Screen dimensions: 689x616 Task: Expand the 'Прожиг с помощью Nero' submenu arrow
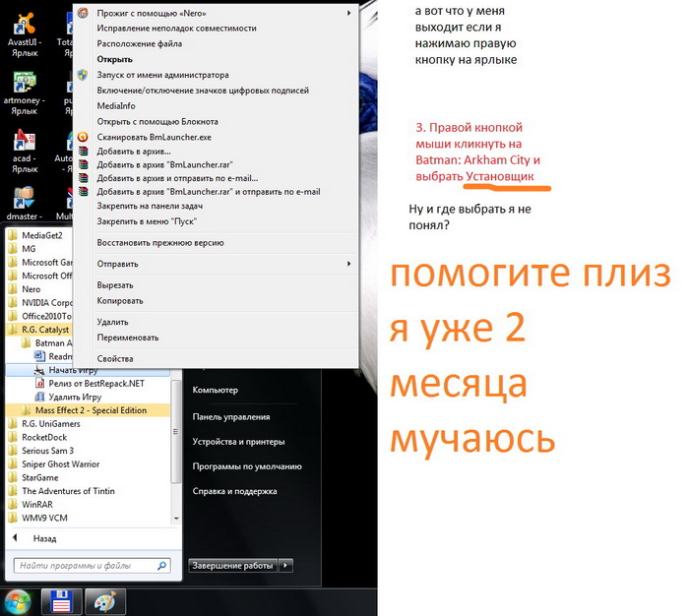348,13
